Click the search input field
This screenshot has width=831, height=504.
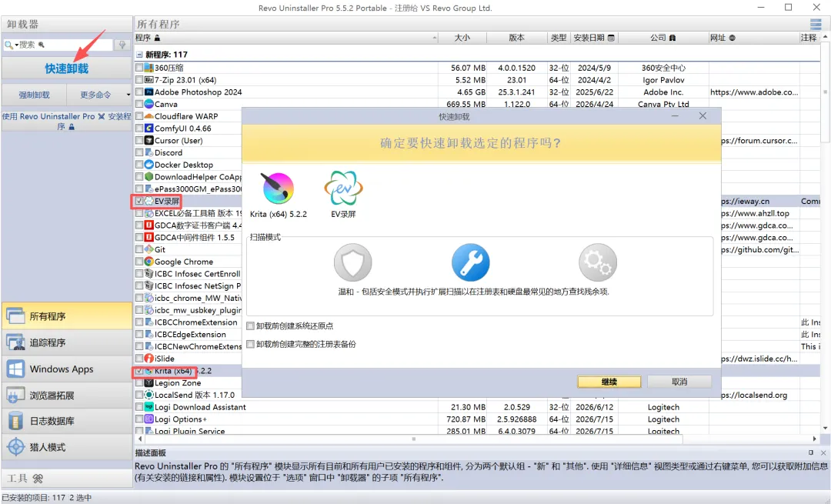[65, 45]
